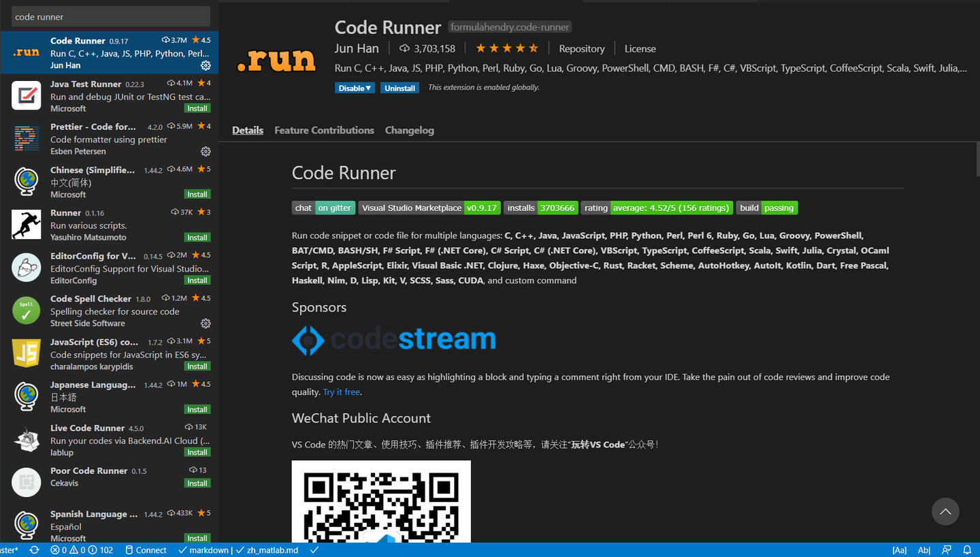980x557 pixels.
Task: Click the Connect database status item
Action: point(146,550)
